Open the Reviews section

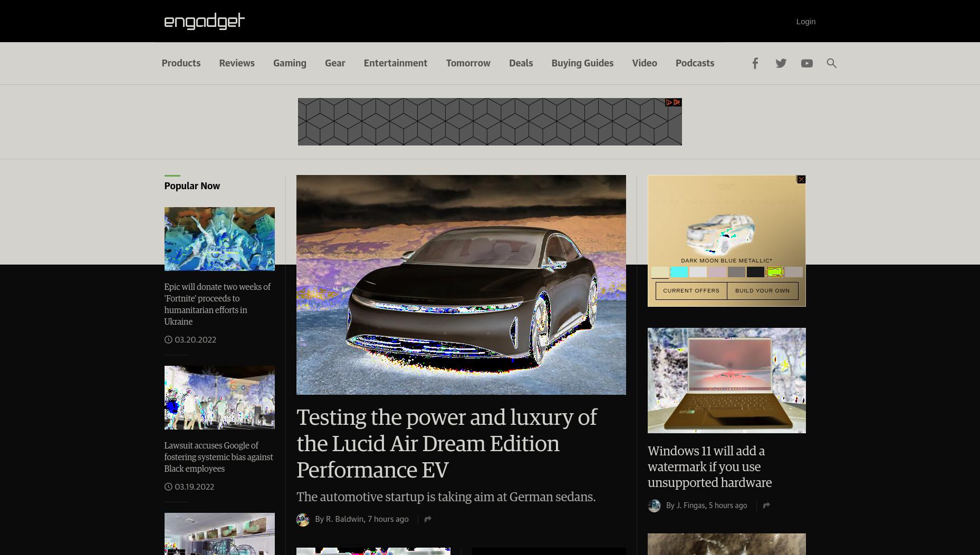point(237,63)
